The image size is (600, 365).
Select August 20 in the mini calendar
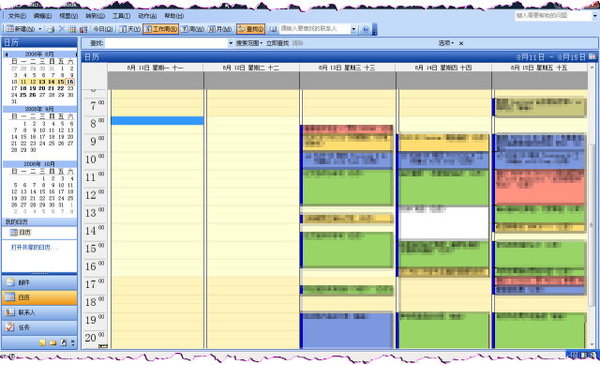[42, 88]
